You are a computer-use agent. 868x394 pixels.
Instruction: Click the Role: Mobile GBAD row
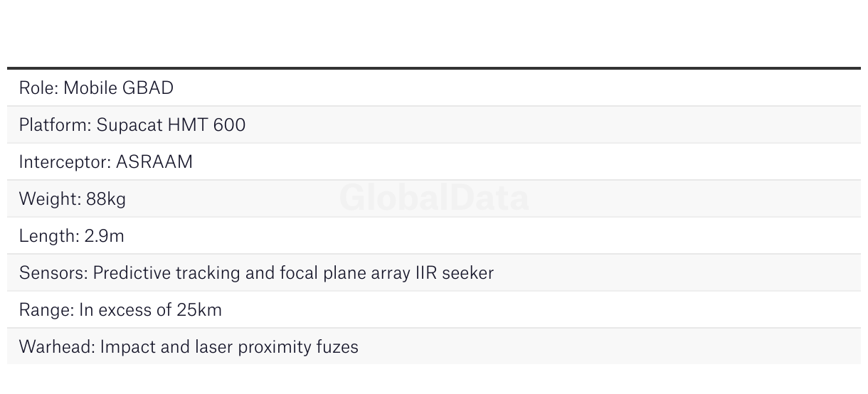(x=96, y=88)
